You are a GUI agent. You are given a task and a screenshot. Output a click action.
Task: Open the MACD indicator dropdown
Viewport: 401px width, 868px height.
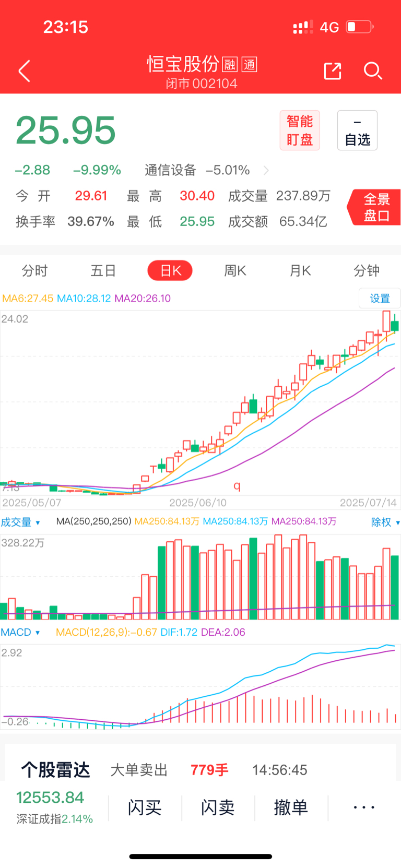[x=20, y=632]
